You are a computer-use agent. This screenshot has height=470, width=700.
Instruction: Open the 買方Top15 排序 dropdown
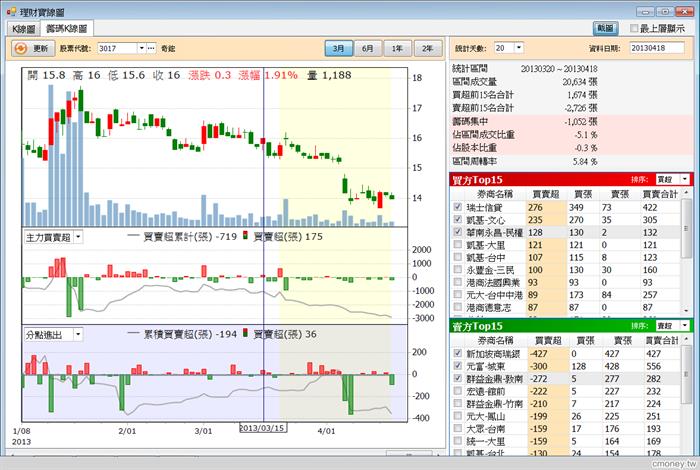tap(684, 179)
